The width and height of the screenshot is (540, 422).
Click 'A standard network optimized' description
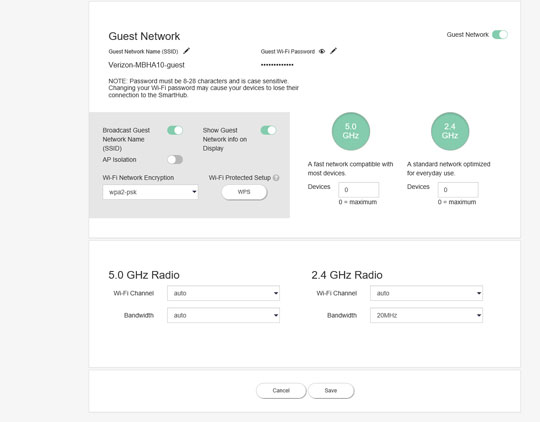[448, 168]
